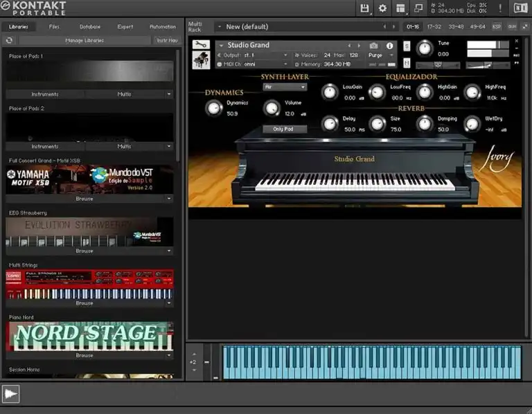Viewport: 532px width, 414px height.
Task: Toggle the Only Pad button
Action: (x=285, y=129)
